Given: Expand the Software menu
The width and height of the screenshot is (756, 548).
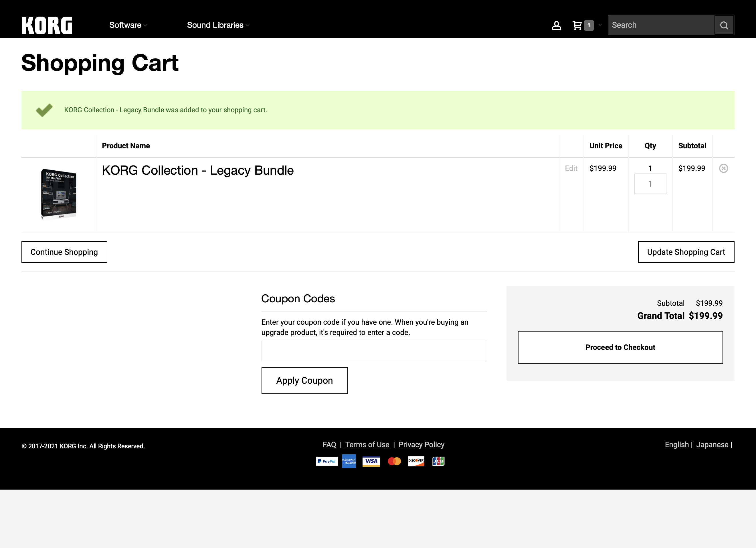Looking at the screenshot, I should (128, 25).
